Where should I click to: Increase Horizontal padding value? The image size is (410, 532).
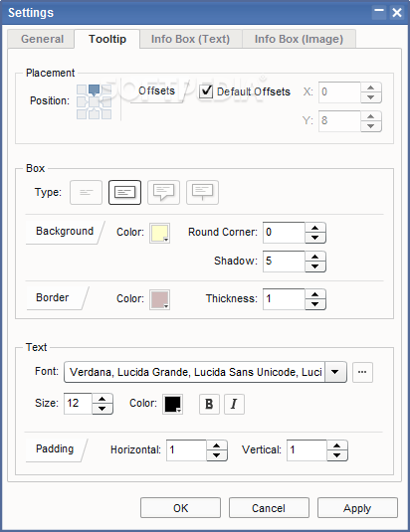pyautogui.click(x=217, y=445)
